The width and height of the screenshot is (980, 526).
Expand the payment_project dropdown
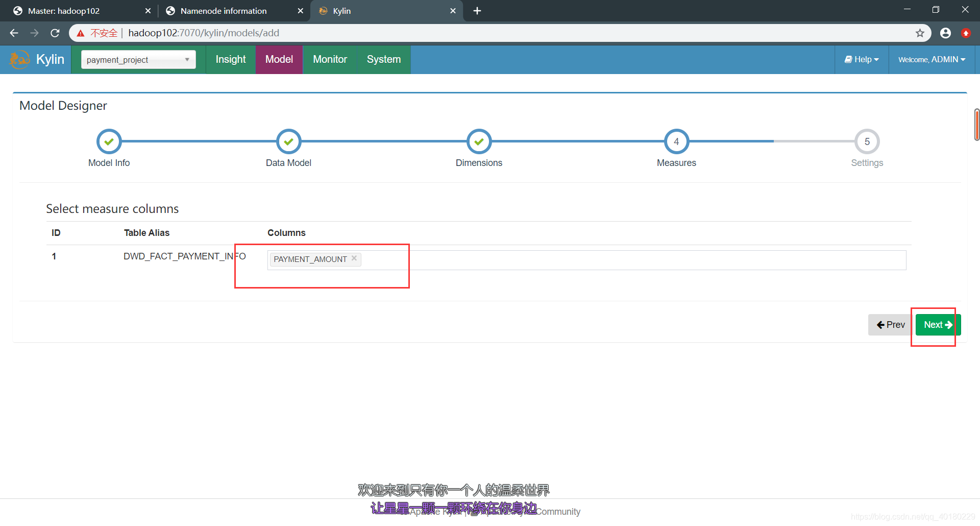[x=138, y=60]
